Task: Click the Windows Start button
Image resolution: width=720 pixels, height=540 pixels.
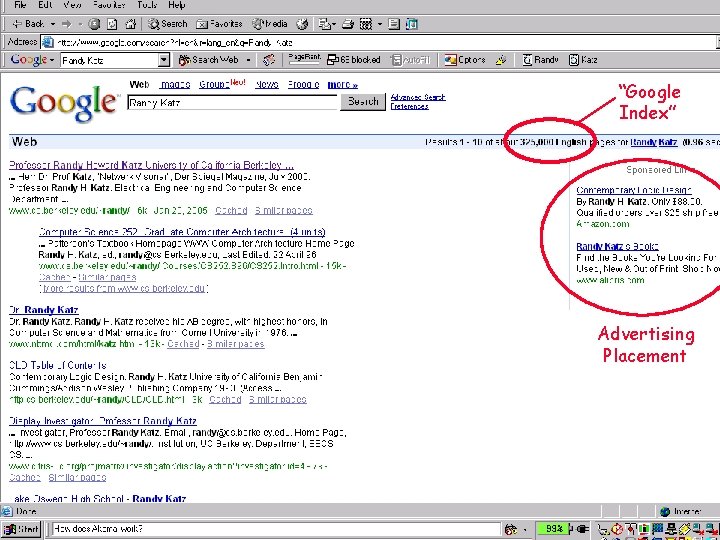Action: [21, 529]
